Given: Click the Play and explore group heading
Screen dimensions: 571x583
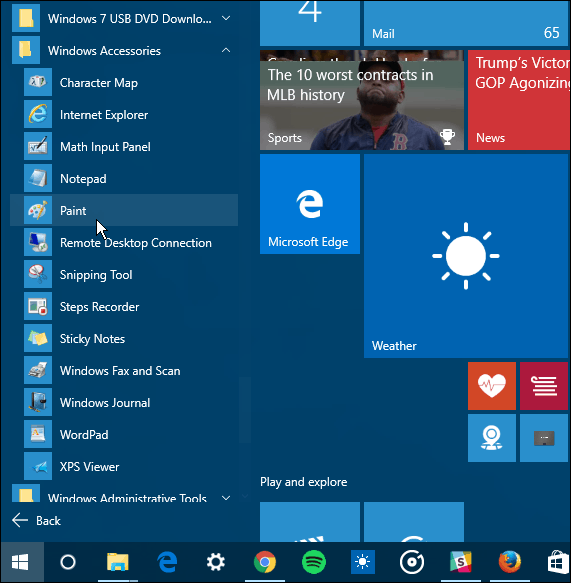Looking at the screenshot, I should [x=303, y=482].
